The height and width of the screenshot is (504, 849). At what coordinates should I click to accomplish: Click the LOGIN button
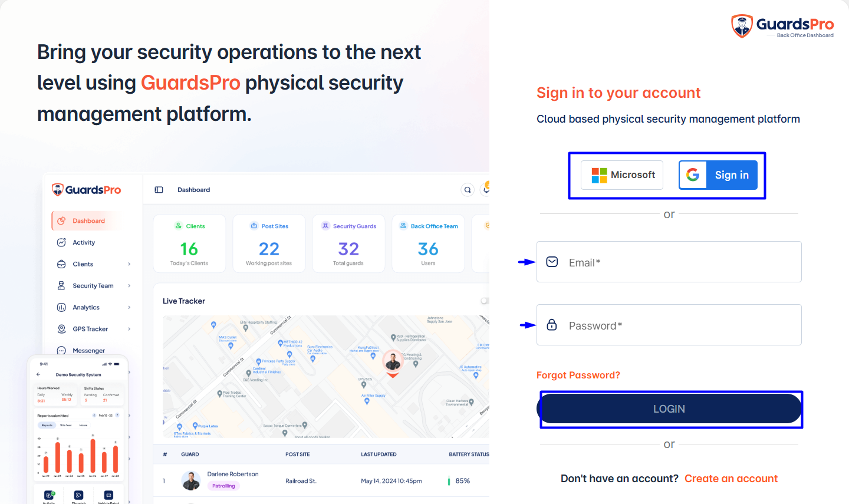tap(669, 409)
